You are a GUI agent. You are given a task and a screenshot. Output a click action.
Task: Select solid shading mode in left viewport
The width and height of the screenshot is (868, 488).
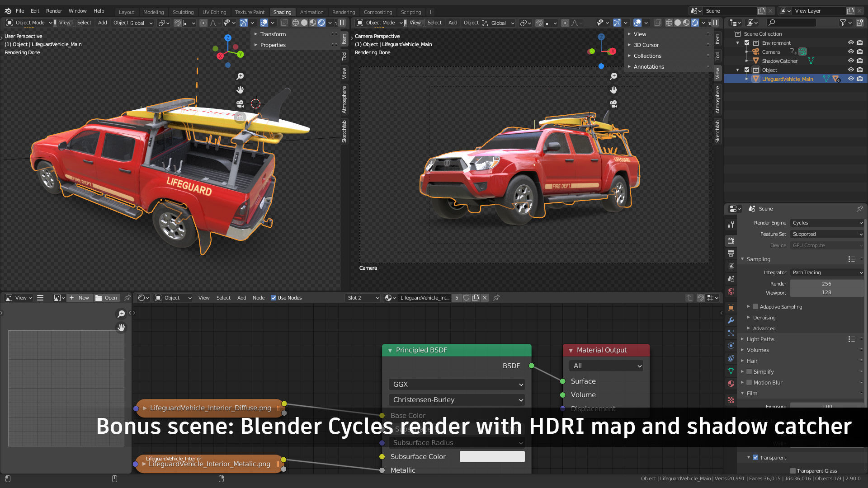[304, 23]
